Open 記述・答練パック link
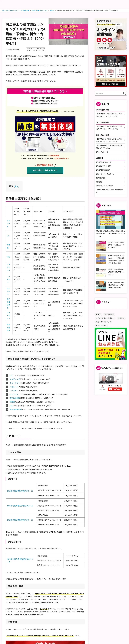 [x=111, y=152]
